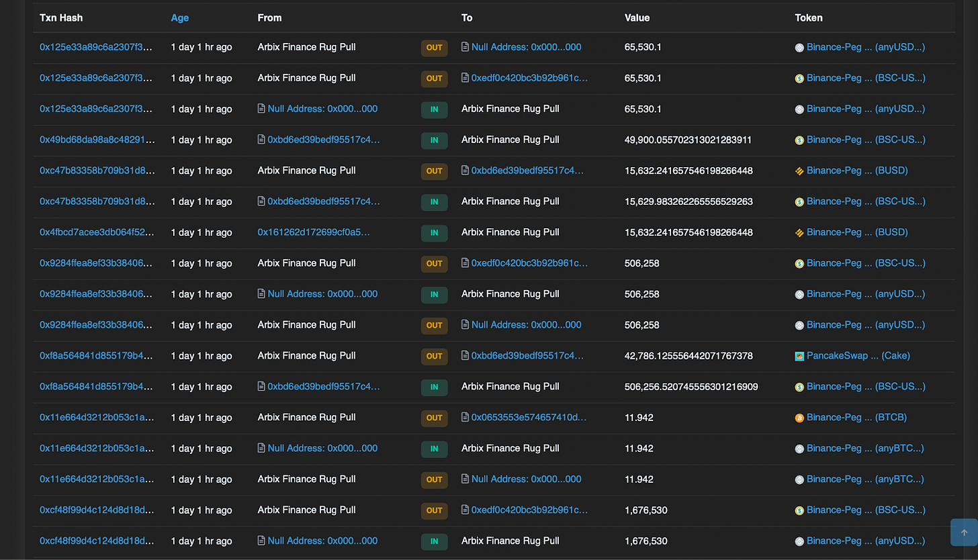This screenshot has width=978, height=560.
Task: Open hash 0x11e664d3212b in the BTCB row
Action: pos(97,418)
